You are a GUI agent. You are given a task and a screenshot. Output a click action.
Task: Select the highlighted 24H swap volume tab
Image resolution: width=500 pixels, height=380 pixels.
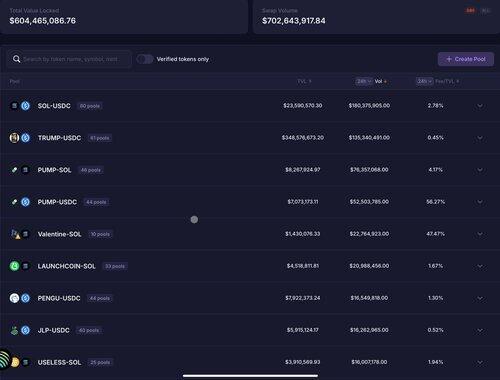pos(470,11)
